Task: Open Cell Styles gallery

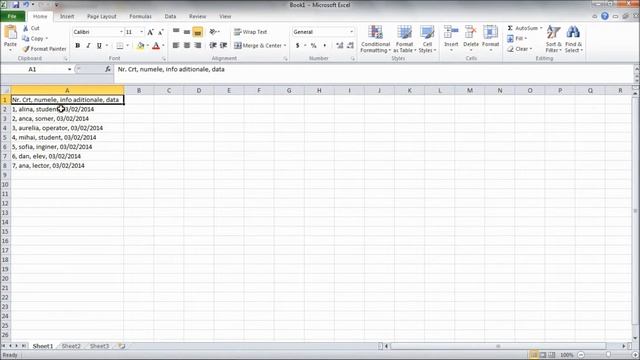Action: [427, 39]
